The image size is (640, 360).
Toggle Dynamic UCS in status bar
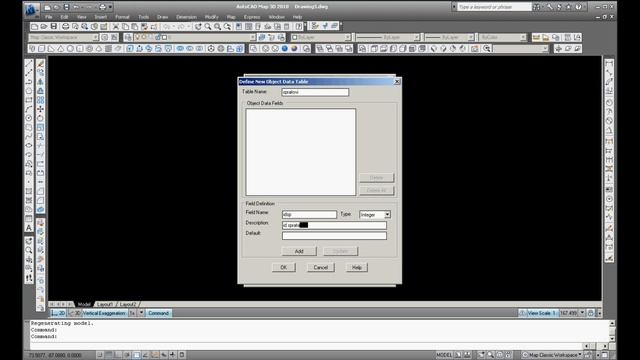[x=155, y=355]
